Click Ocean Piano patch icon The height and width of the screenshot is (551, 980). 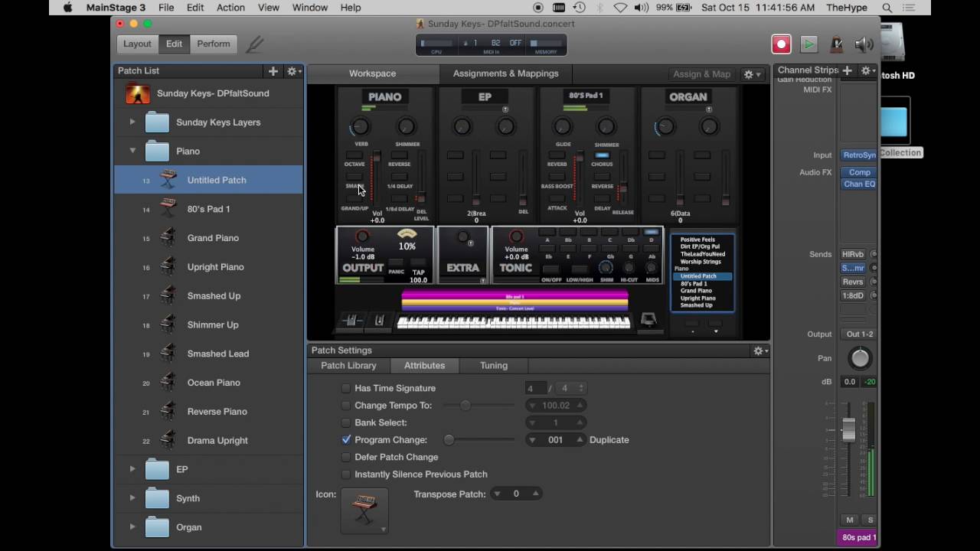coord(168,383)
